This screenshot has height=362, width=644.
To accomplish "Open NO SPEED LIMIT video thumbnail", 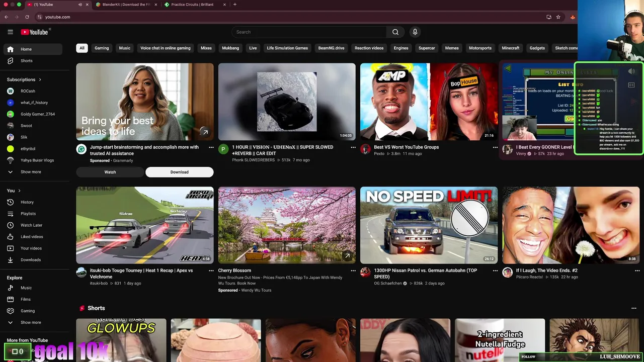I will tap(429, 225).
